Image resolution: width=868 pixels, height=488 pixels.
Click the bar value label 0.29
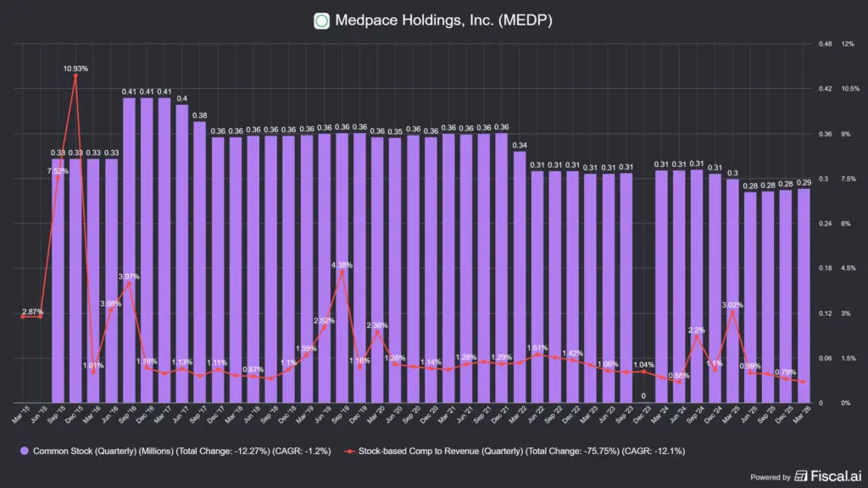pos(804,183)
